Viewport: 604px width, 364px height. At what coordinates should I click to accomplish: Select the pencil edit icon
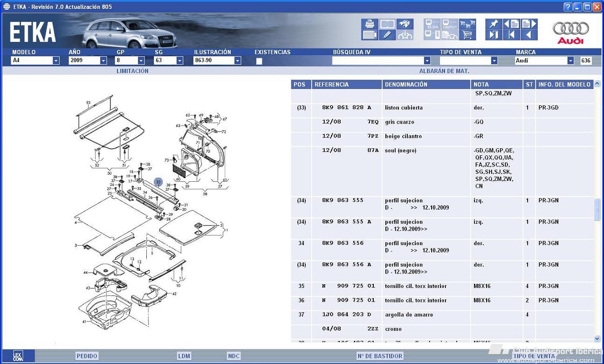point(387,35)
